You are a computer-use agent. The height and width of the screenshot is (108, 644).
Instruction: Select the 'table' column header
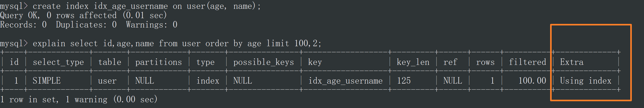coord(110,62)
